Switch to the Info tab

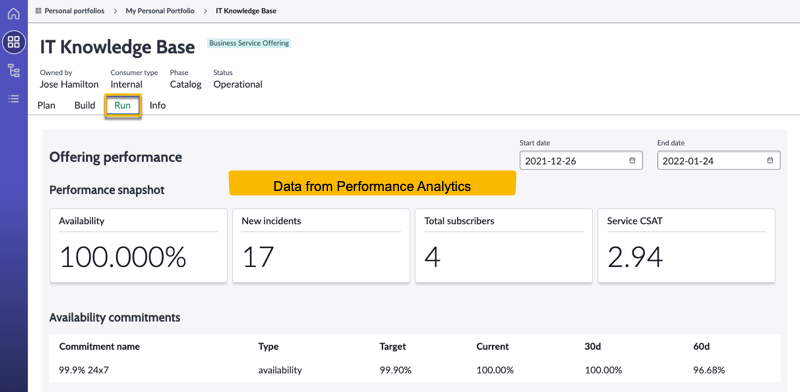pos(158,106)
